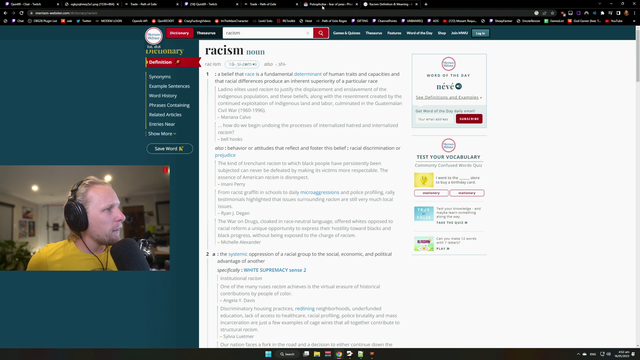Switch to the Thesaurus tab beside Dictionary
Screen dimensions: 640x360
206,33
